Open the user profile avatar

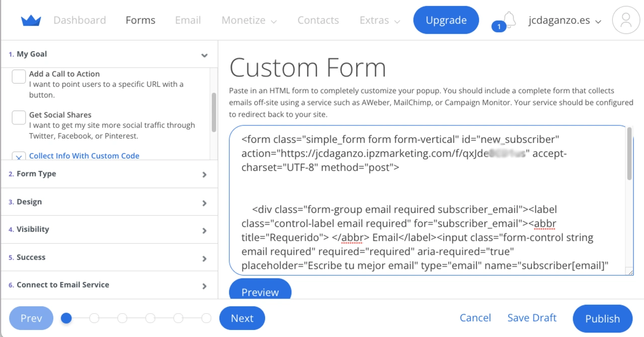click(x=626, y=20)
